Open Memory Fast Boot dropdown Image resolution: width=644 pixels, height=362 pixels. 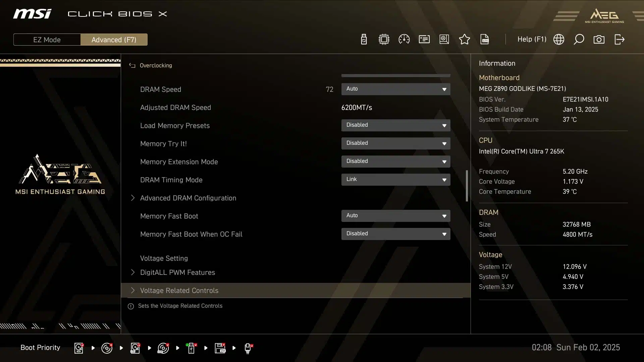point(396,216)
